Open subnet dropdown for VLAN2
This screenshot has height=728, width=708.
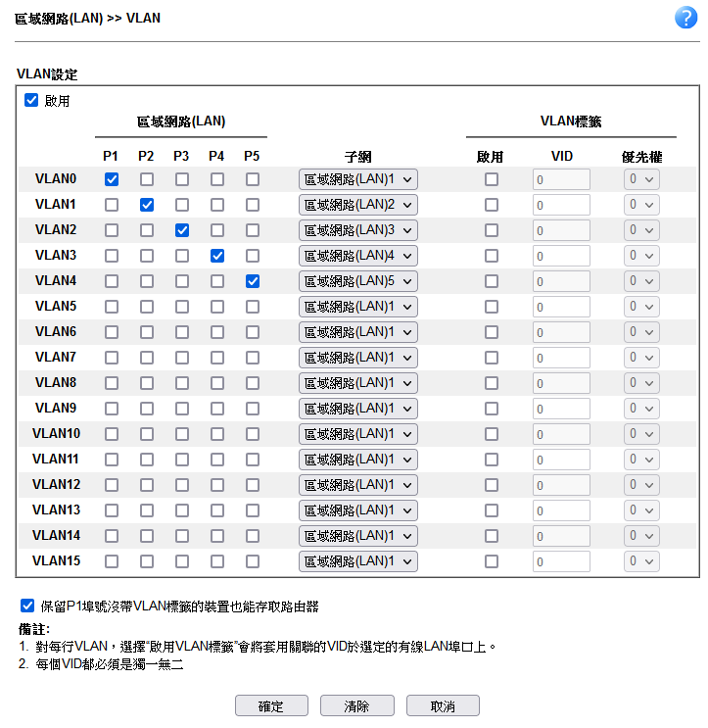(358, 230)
